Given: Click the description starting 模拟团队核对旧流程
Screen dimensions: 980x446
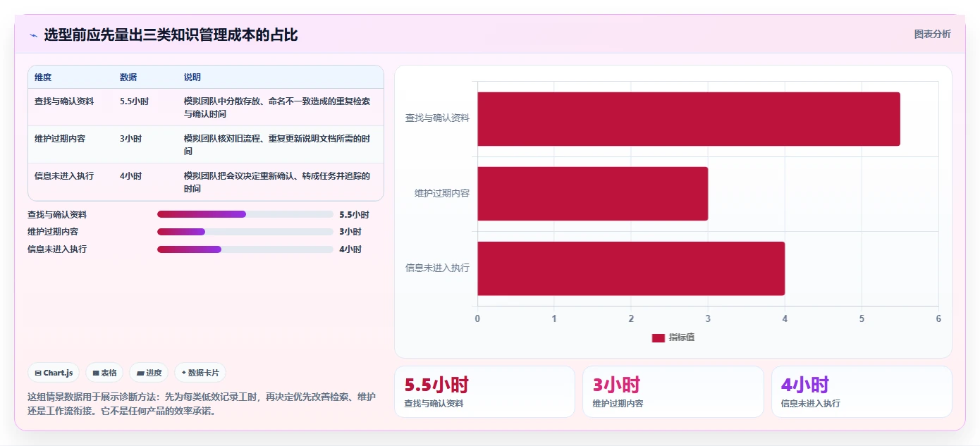Looking at the screenshot, I should [277, 144].
